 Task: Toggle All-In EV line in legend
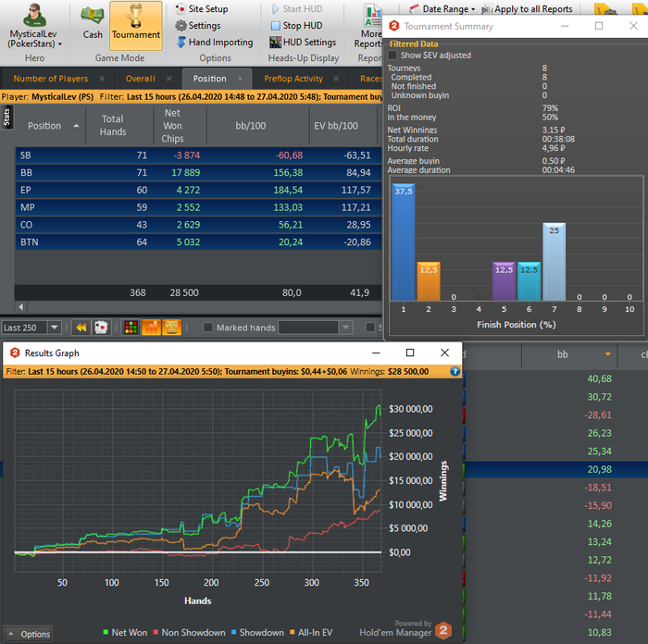(311, 632)
